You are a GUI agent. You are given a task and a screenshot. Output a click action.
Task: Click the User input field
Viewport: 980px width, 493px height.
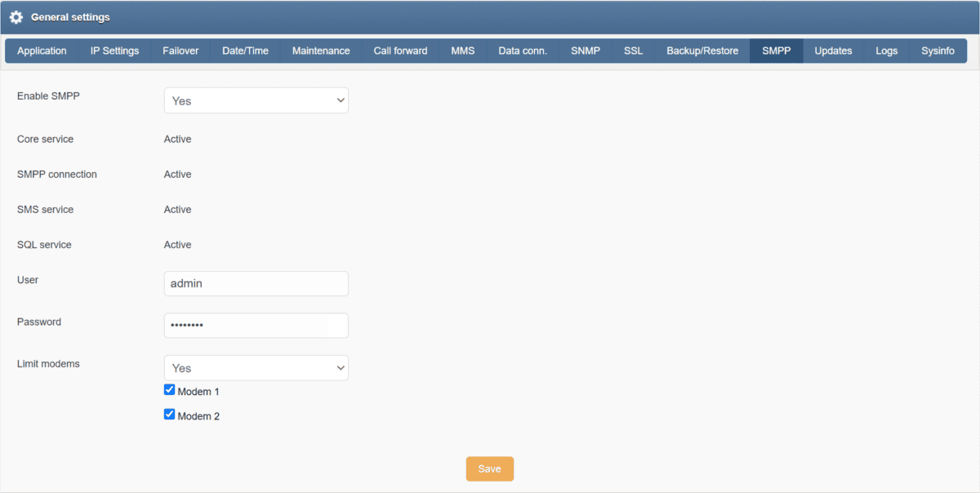click(x=256, y=284)
